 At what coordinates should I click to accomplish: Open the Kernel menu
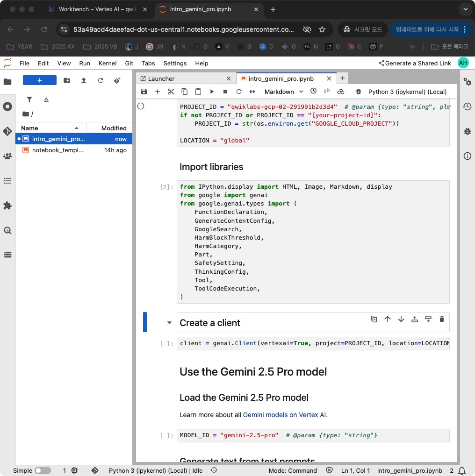click(108, 63)
